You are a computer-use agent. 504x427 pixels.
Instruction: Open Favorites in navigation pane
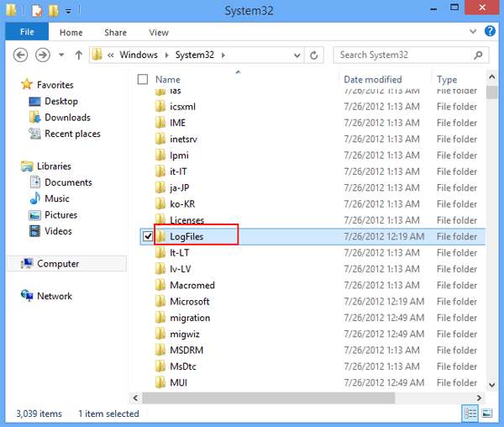pyautogui.click(x=55, y=85)
